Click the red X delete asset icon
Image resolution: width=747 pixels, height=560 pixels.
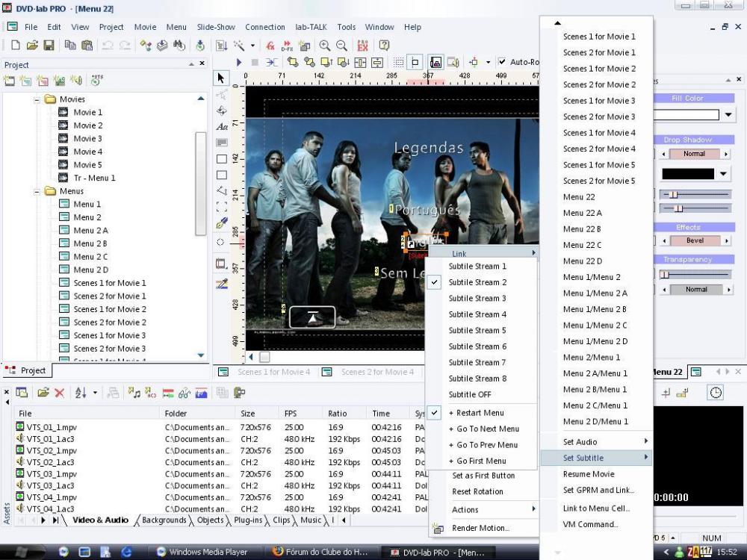(x=59, y=393)
